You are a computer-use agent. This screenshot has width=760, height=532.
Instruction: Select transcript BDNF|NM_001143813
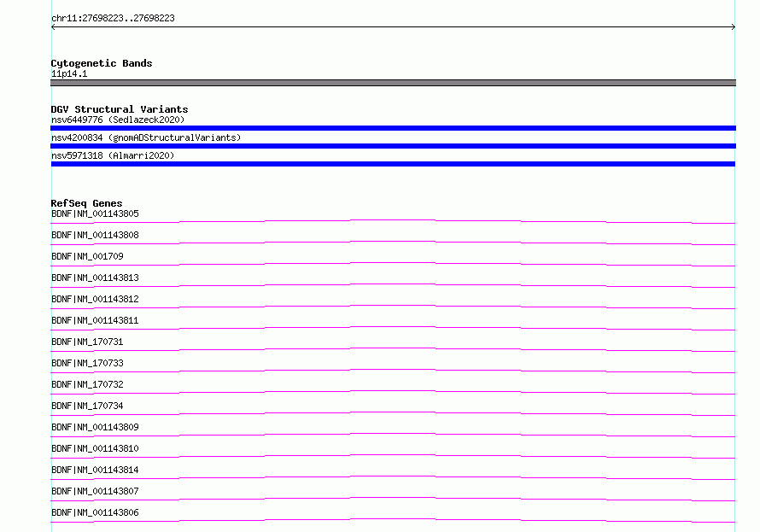tap(95, 278)
